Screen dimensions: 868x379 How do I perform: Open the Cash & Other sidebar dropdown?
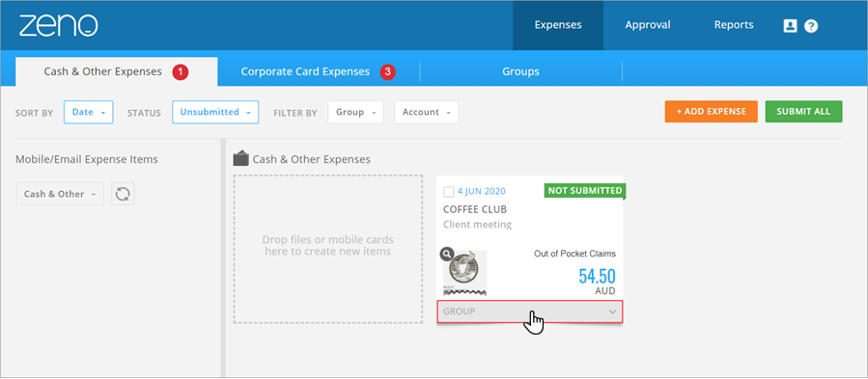pyautogui.click(x=60, y=194)
